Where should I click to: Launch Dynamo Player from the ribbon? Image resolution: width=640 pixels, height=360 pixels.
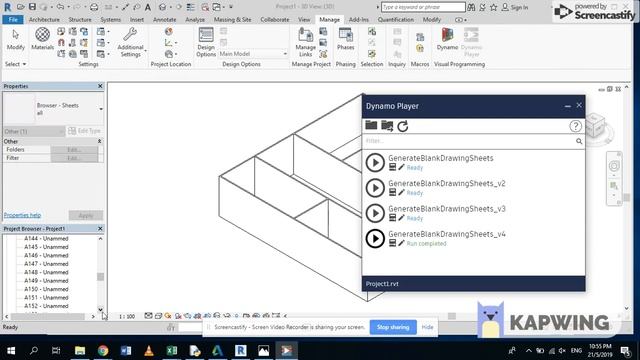tap(471, 42)
